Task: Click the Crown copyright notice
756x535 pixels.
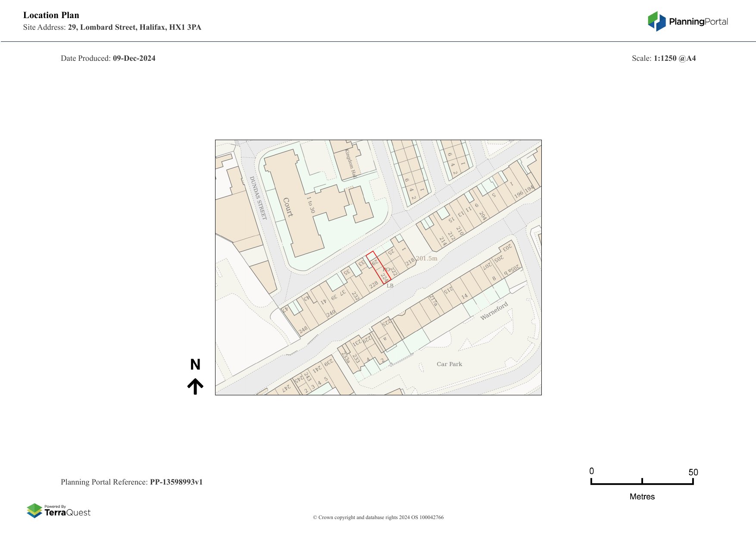Action: 378,517
